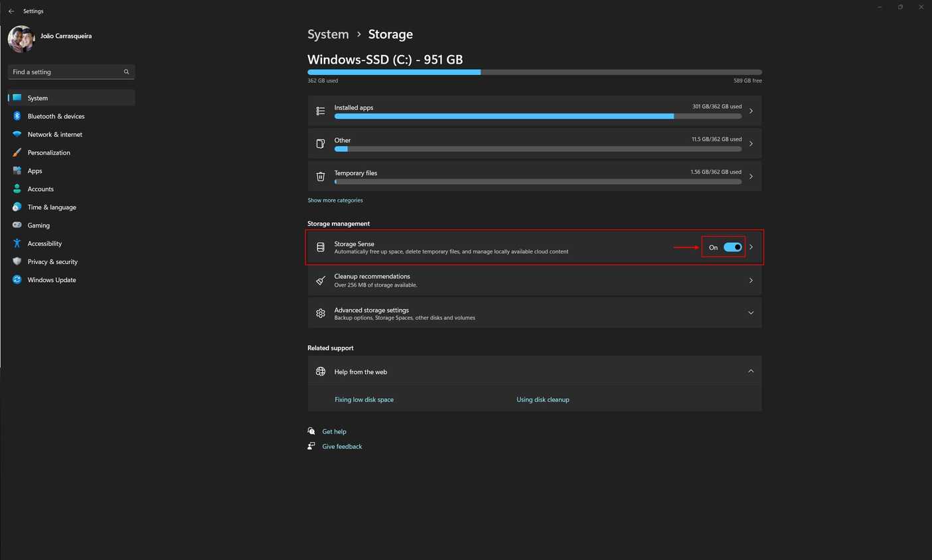The height and width of the screenshot is (560, 932).
Task: Click the Windows-SSD (C:) storage usage bar
Action: 534,72
